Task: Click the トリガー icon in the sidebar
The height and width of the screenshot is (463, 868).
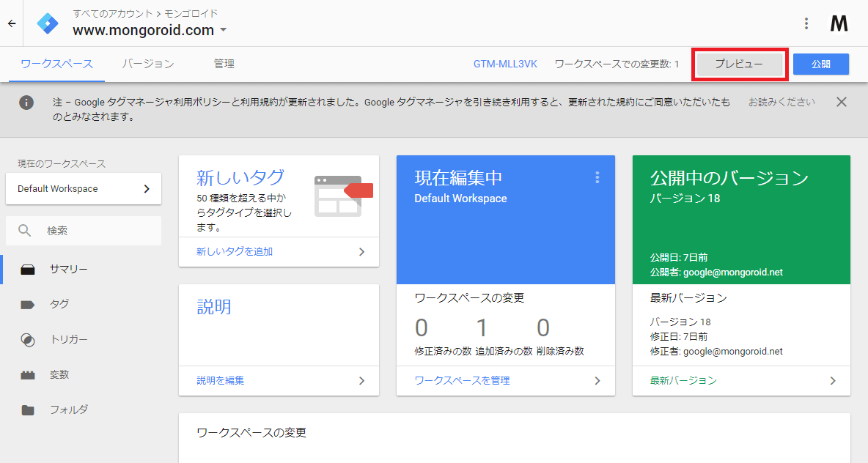Action: [x=28, y=340]
